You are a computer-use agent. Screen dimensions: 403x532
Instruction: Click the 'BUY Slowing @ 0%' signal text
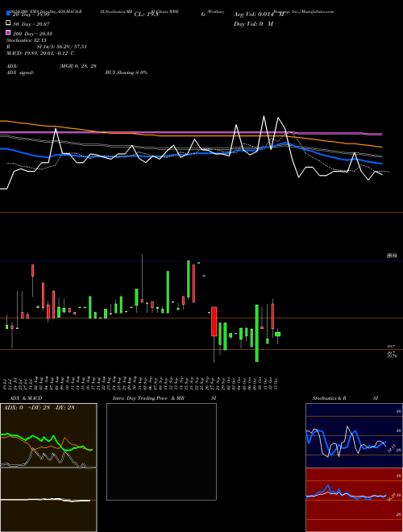click(127, 73)
